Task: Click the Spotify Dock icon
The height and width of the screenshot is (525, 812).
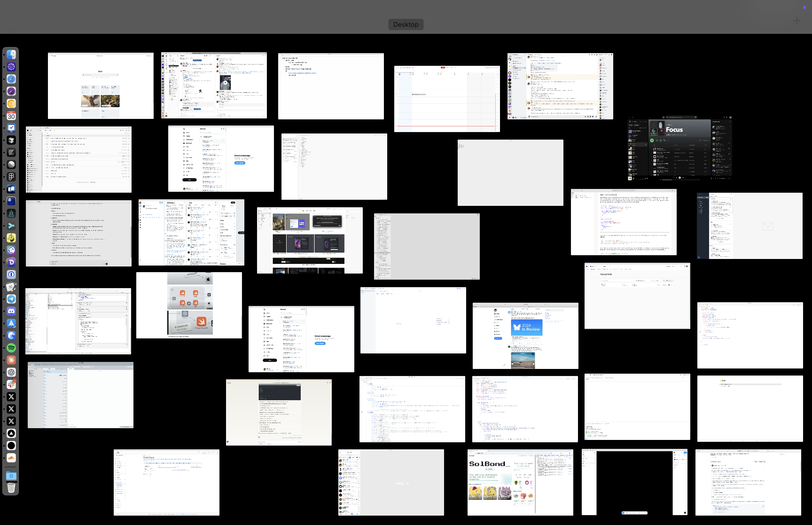Action: [11, 348]
